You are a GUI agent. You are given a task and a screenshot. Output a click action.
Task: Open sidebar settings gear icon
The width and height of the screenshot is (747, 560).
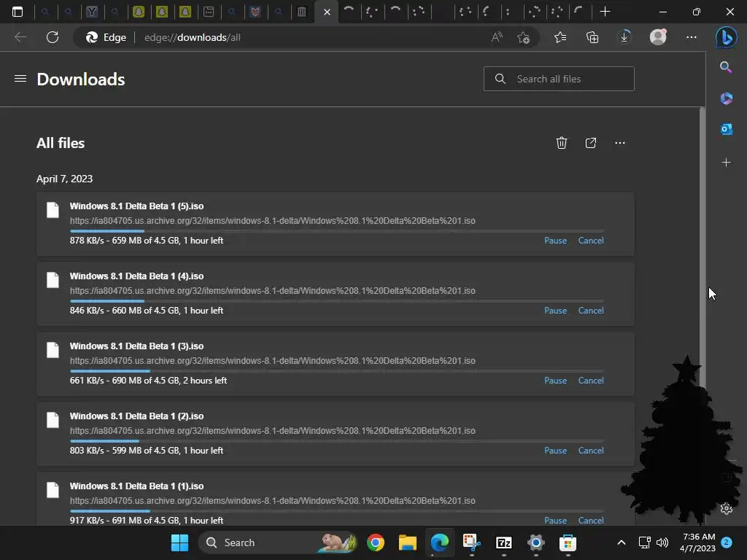pos(726,508)
